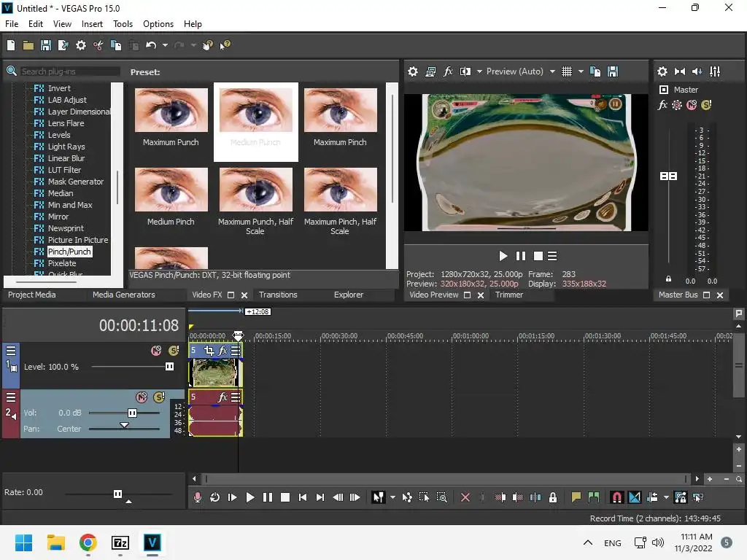The image size is (747, 560).
Task: Stop timeline playback
Action: (285, 497)
